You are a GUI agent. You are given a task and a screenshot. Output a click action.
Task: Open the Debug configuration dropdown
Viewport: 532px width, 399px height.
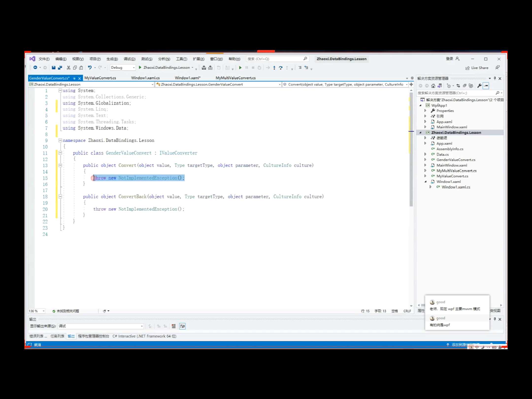pyautogui.click(x=123, y=67)
